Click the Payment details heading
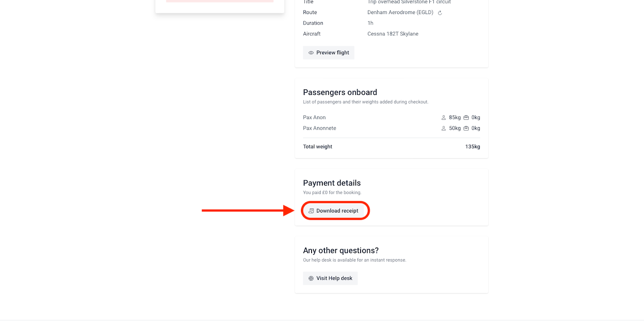This screenshot has height=322, width=644. pyautogui.click(x=332, y=183)
